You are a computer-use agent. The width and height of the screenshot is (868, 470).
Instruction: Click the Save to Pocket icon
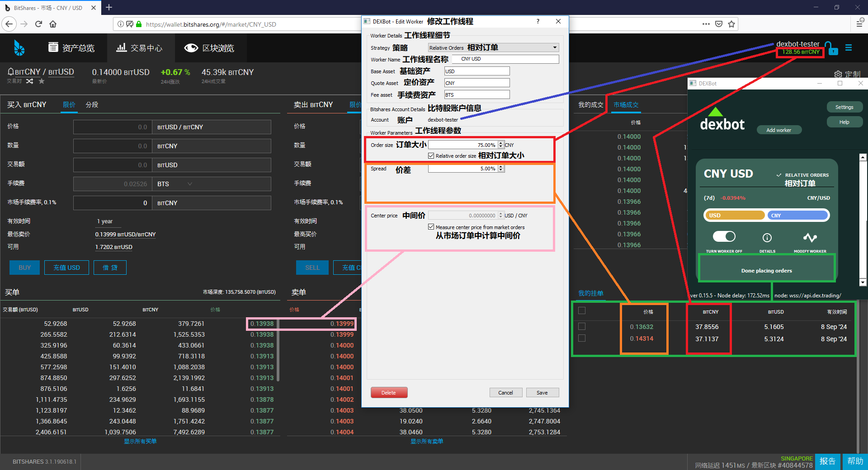point(719,24)
